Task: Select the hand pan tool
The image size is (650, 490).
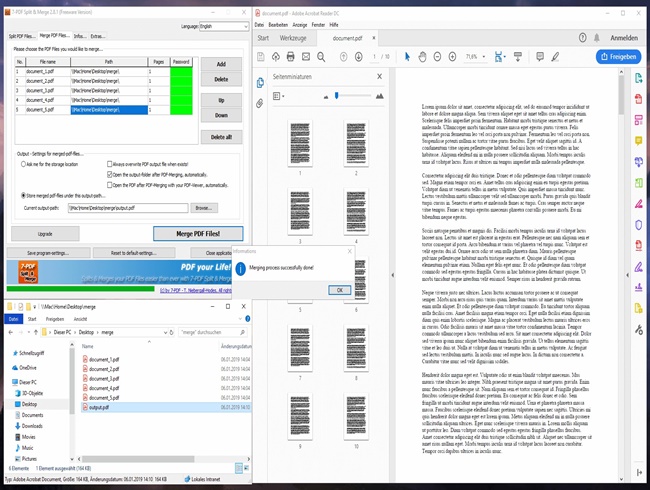Action: click(x=422, y=57)
